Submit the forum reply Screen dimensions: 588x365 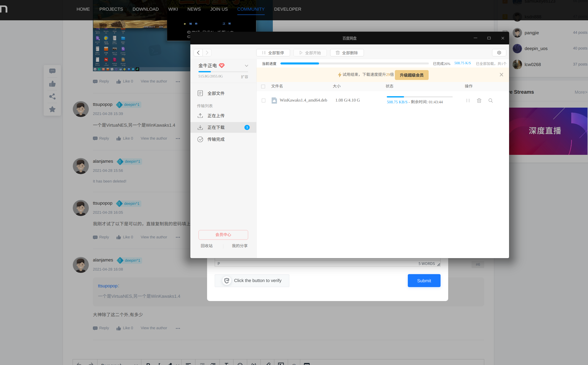pos(424,280)
